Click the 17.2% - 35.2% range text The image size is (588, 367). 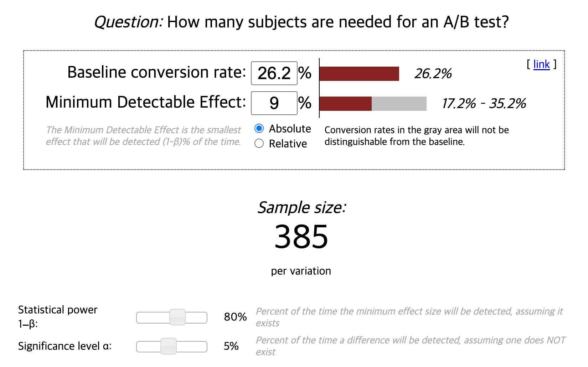484,104
